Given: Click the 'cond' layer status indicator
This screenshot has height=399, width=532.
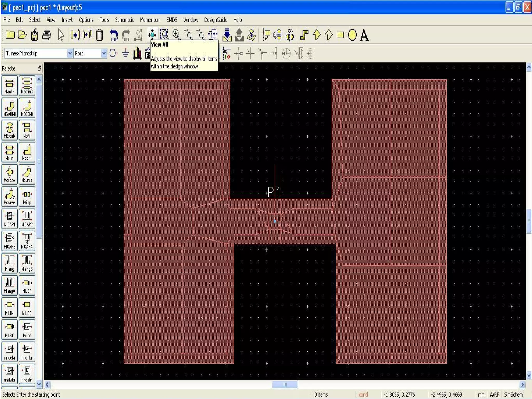Looking at the screenshot, I should (x=363, y=395).
